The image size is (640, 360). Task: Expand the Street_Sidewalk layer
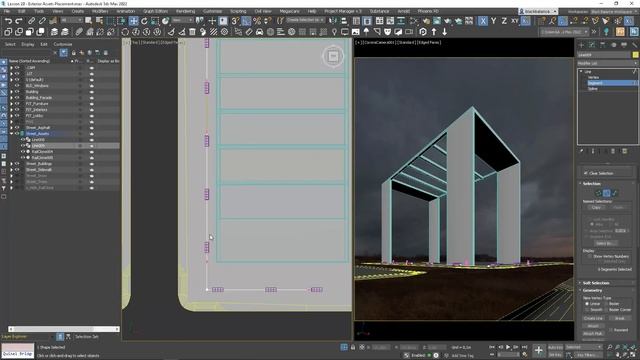point(11,170)
